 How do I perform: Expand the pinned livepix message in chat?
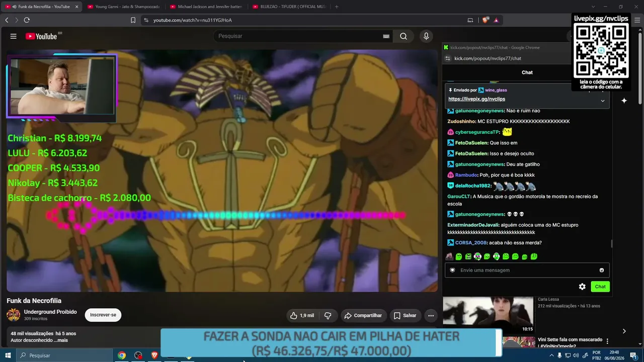[603, 101]
